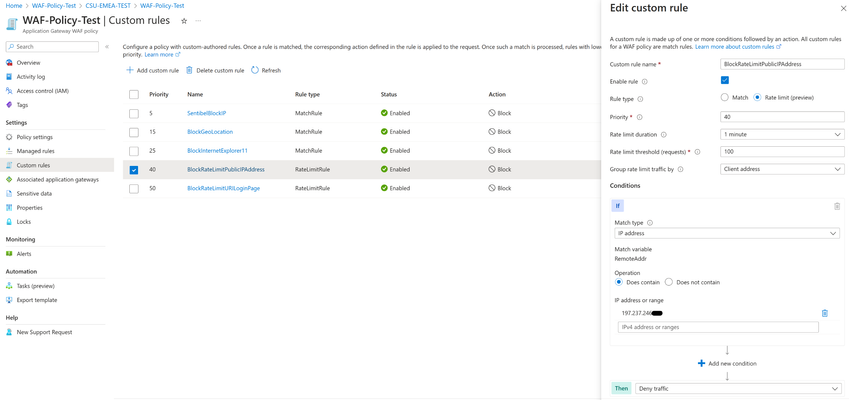Viewport: 849px width, 400px height.
Task: Click Home in the breadcrumb
Action: [14, 5]
